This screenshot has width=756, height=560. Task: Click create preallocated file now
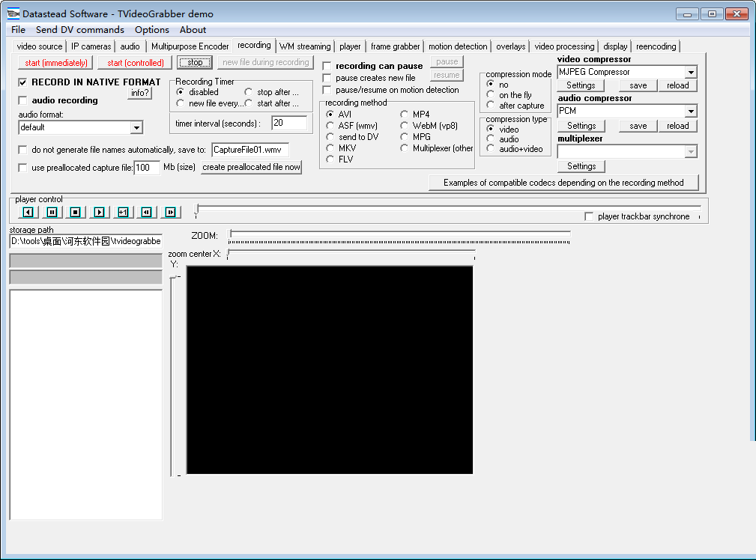click(x=251, y=167)
